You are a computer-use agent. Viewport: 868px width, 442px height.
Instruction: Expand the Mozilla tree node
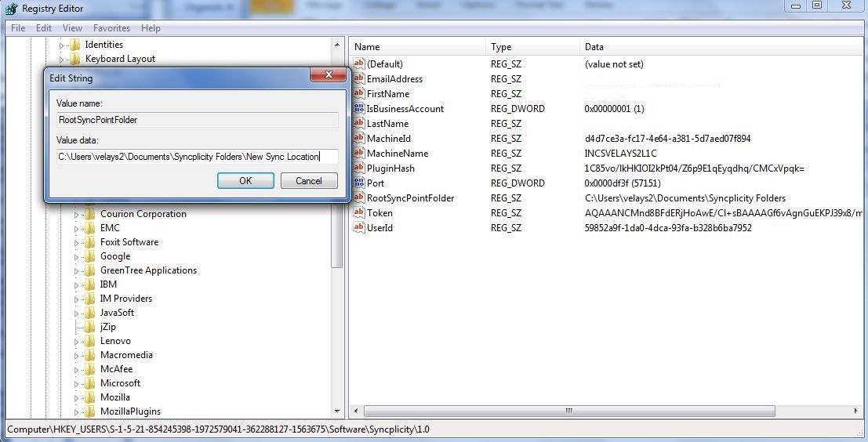78,397
